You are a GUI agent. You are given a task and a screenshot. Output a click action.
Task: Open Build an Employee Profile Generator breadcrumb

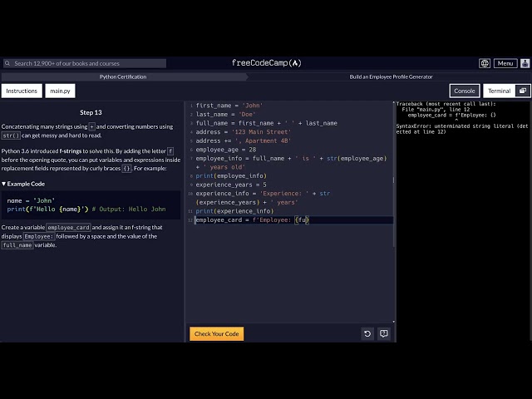pos(391,77)
